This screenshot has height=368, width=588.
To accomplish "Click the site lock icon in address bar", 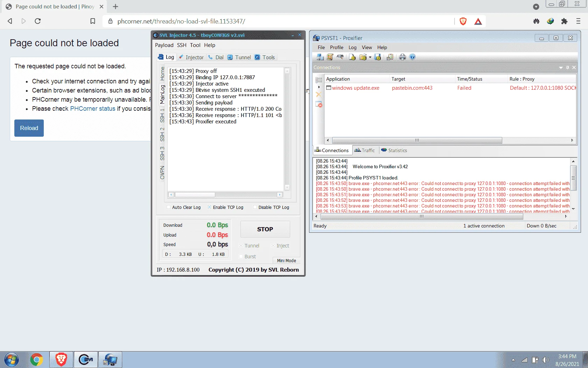I will (x=110, y=21).
